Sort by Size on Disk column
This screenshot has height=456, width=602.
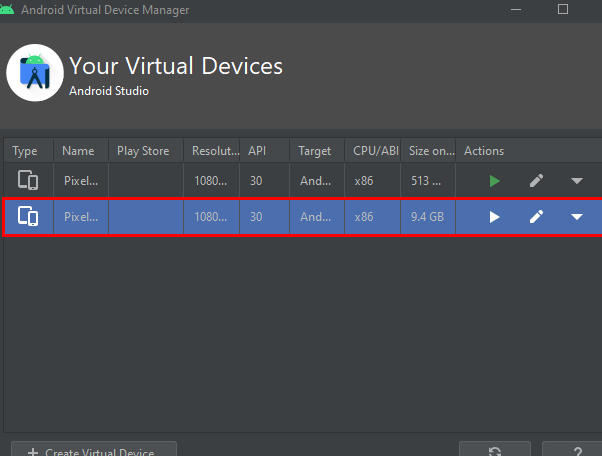point(428,151)
